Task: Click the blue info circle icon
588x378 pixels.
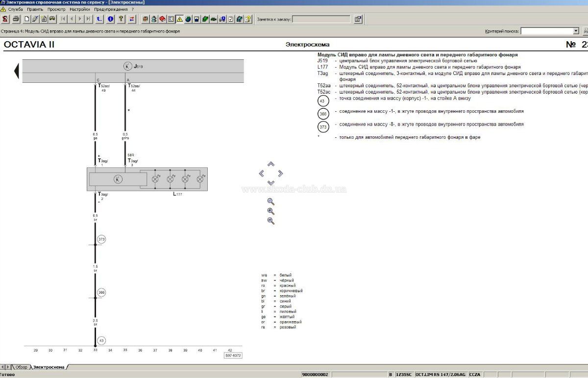Action: click(110, 19)
